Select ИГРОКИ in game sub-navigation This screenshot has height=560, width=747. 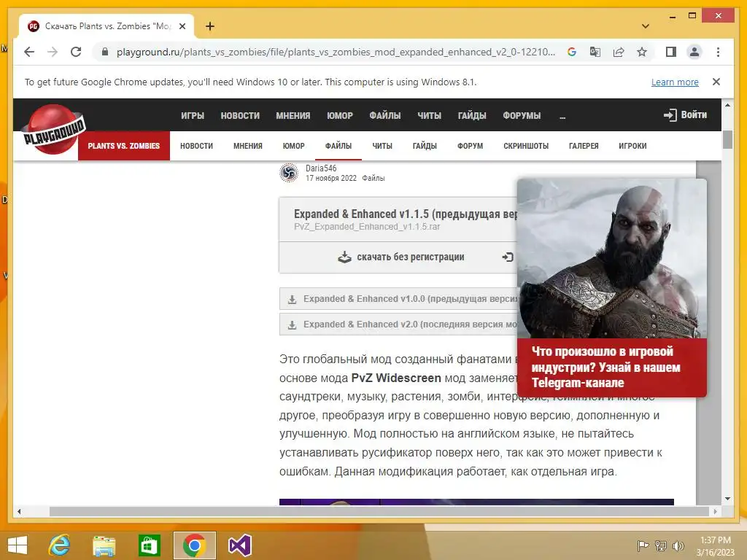pos(632,146)
